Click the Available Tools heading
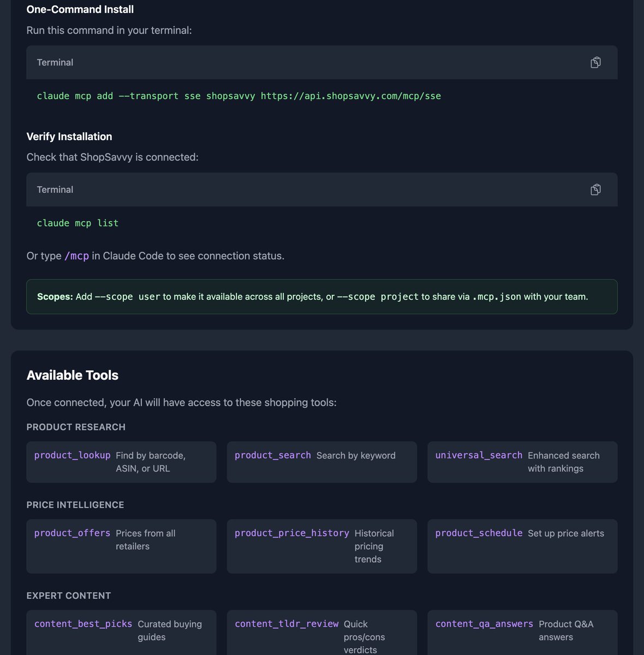This screenshot has width=644, height=655. pyautogui.click(x=73, y=375)
